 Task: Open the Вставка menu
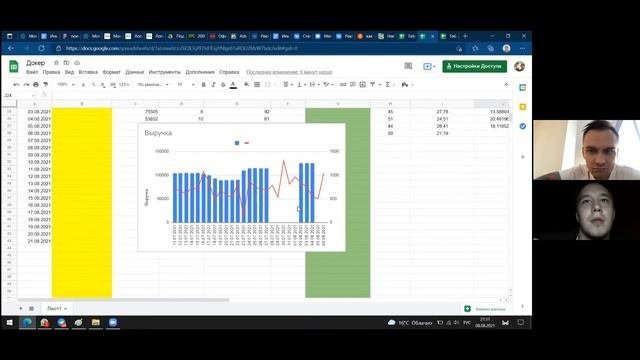[88, 72]
